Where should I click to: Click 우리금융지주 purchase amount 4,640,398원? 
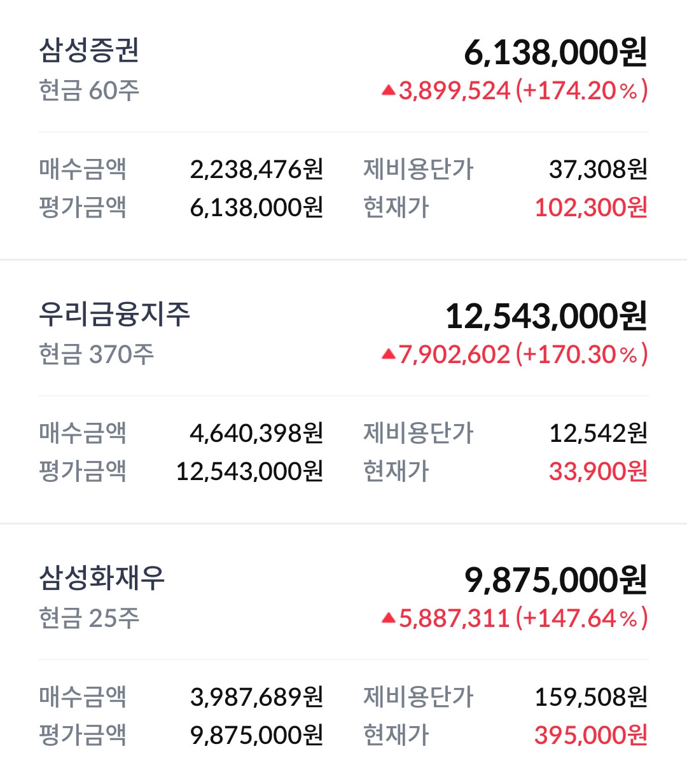click(x=256, y=433)
